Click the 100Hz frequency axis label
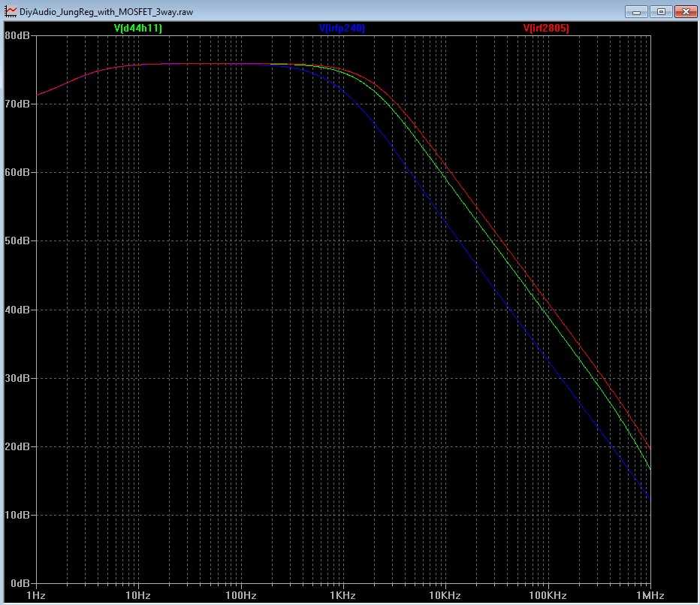This screenshot has width=700, height=605. pyautogui.click(x=241, y=595)
